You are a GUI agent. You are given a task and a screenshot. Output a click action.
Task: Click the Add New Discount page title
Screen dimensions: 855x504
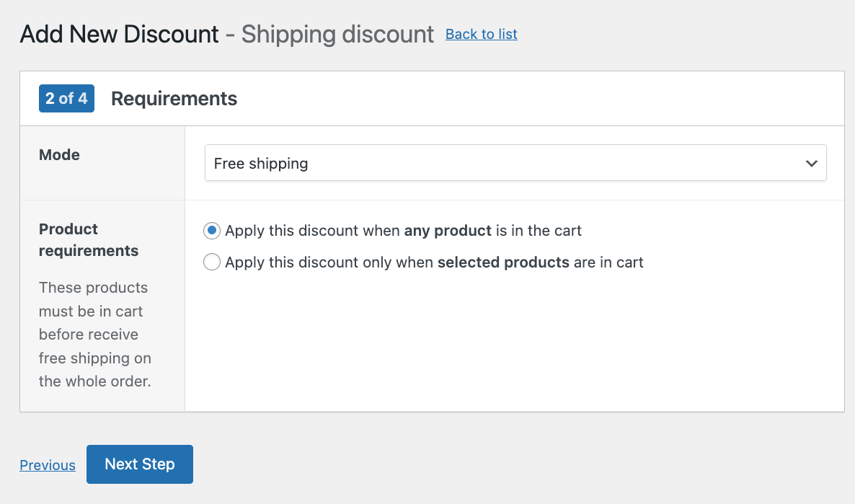point(119,34)
